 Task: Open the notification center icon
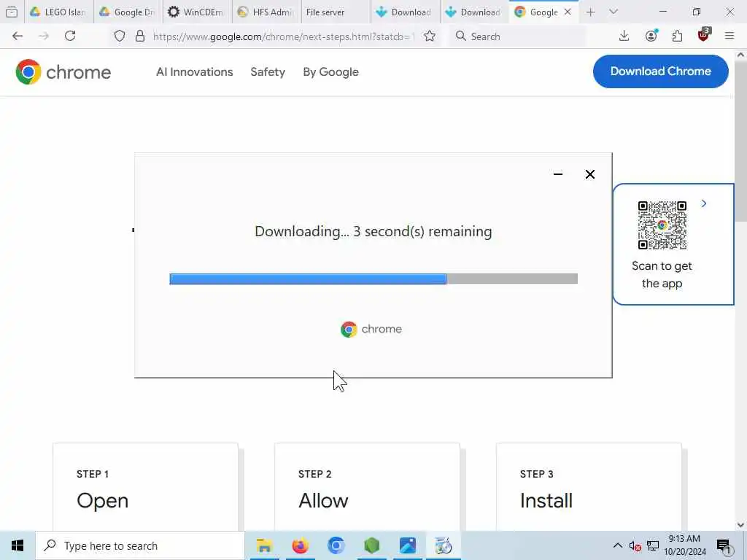point(724,546)
